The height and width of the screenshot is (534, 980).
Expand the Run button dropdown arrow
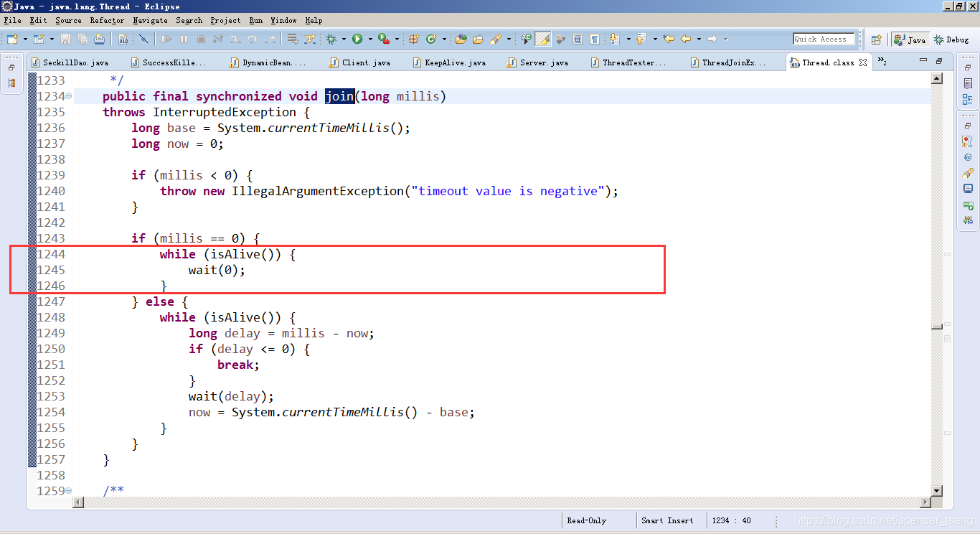click(x=369, y=39)
